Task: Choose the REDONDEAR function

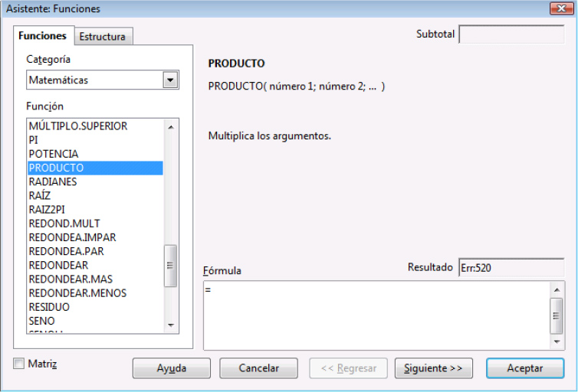Action: [53, 265]
